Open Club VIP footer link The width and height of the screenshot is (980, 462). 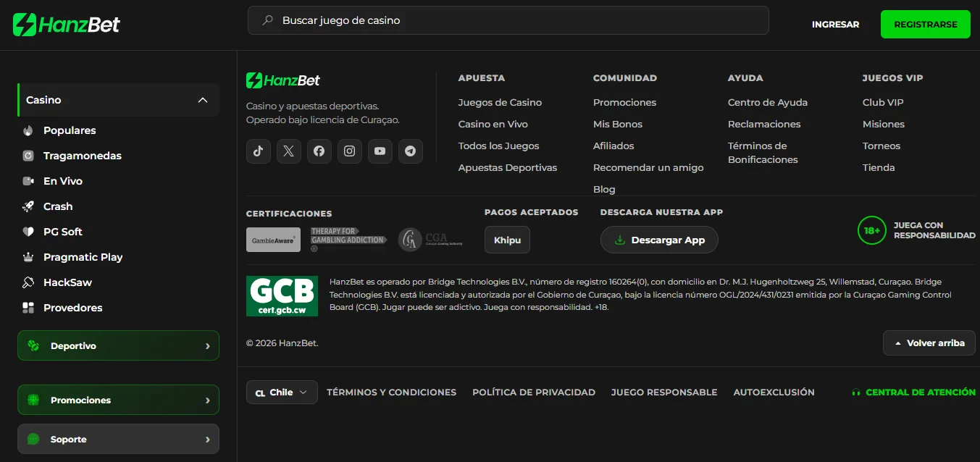pos(883,103)
